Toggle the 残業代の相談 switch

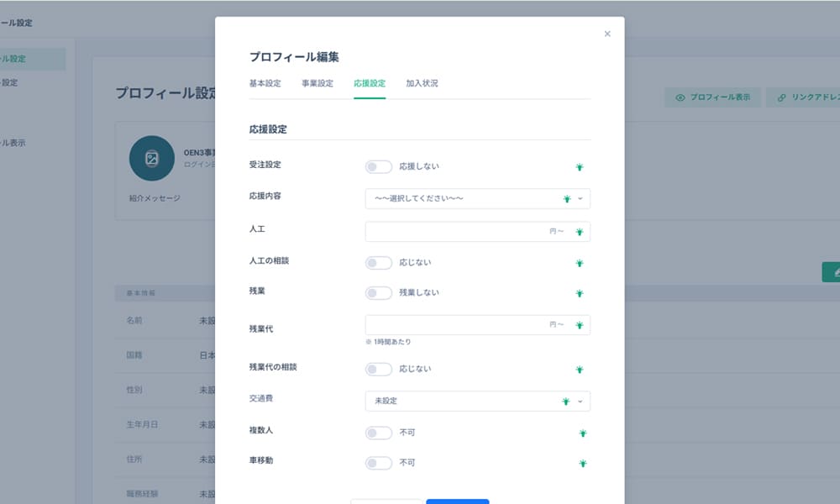click(x=379, y=369)
